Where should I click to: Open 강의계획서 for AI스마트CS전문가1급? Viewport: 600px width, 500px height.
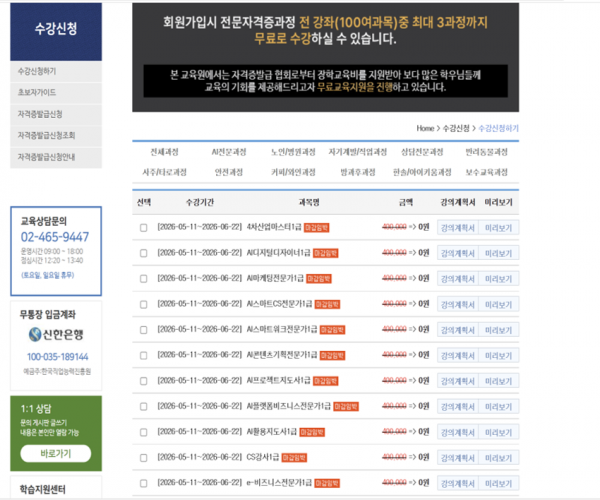coord(458,305)
